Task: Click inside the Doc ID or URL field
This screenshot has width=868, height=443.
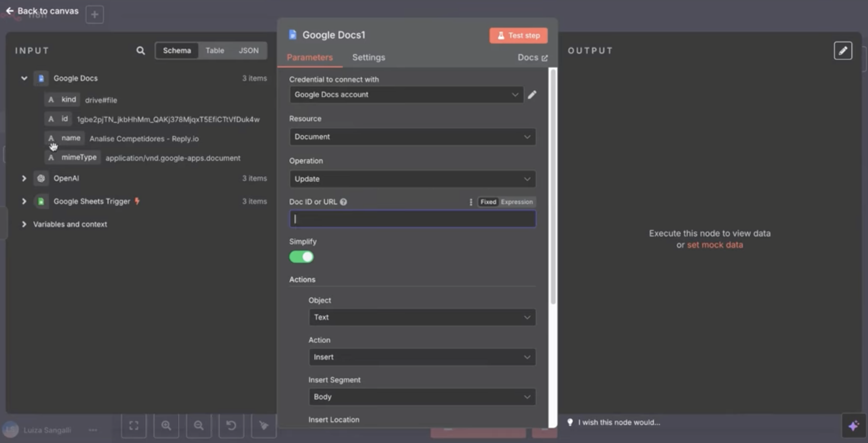Action: point(412,219)
